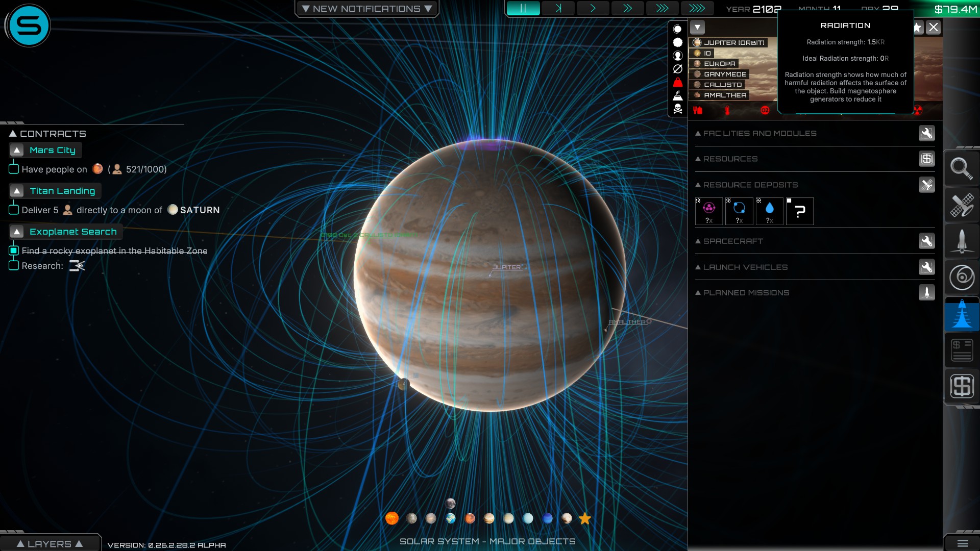Viewport: 980px width, 551px height.
Task: Expand the Resource Deposits section
Action: [750, 185]
